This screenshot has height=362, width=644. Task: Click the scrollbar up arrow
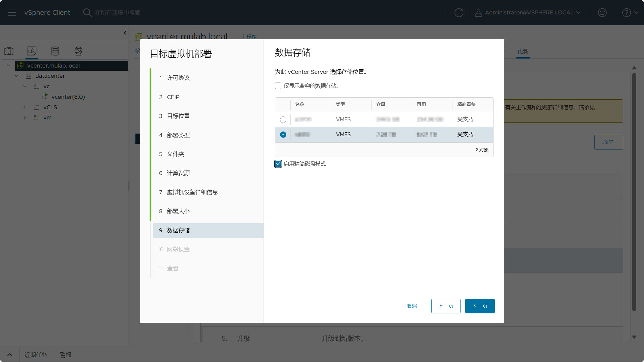pos(634,68)
